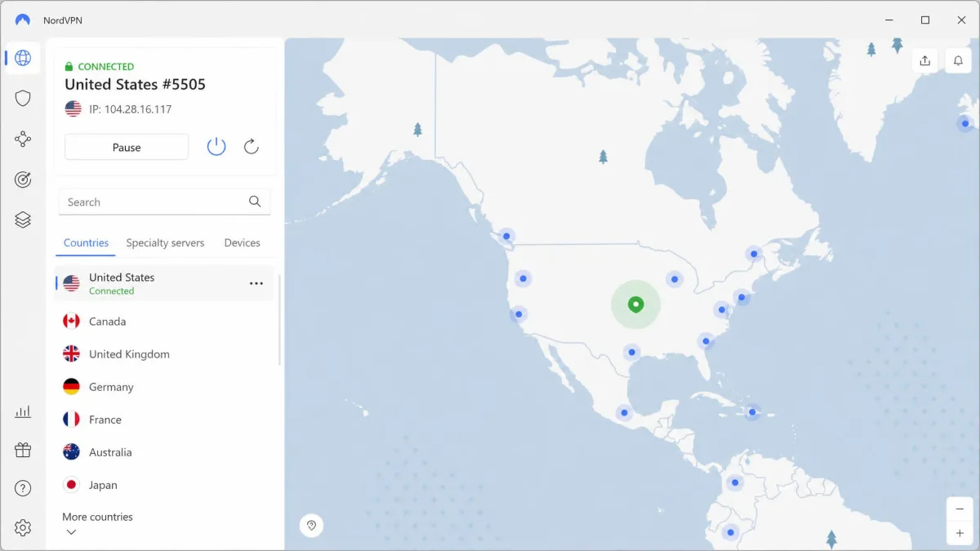Click the Pause button
The height and width of the screenshot is (551, 980).
point(127,147)
